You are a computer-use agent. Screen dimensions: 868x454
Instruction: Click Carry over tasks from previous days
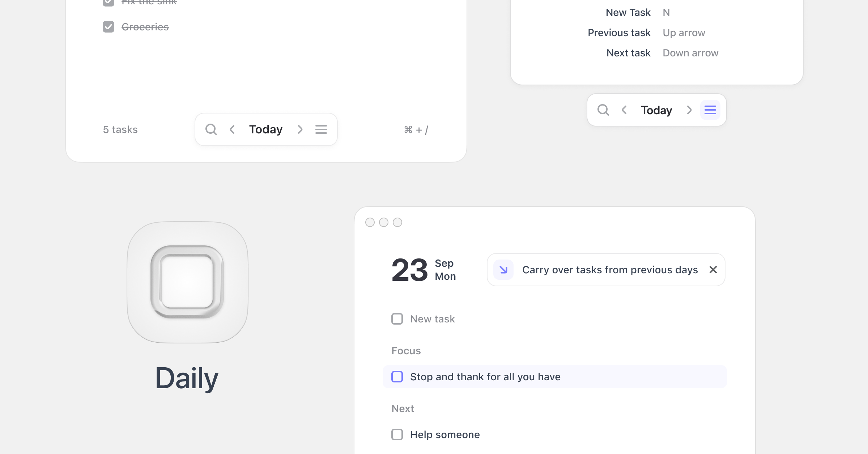point(610,270)
